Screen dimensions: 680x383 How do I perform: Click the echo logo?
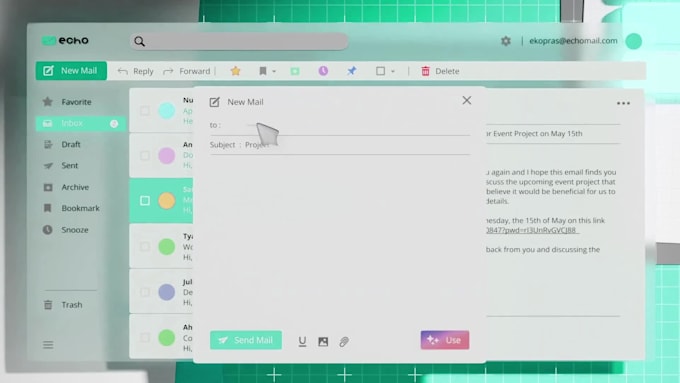click(x=65, y=41)
